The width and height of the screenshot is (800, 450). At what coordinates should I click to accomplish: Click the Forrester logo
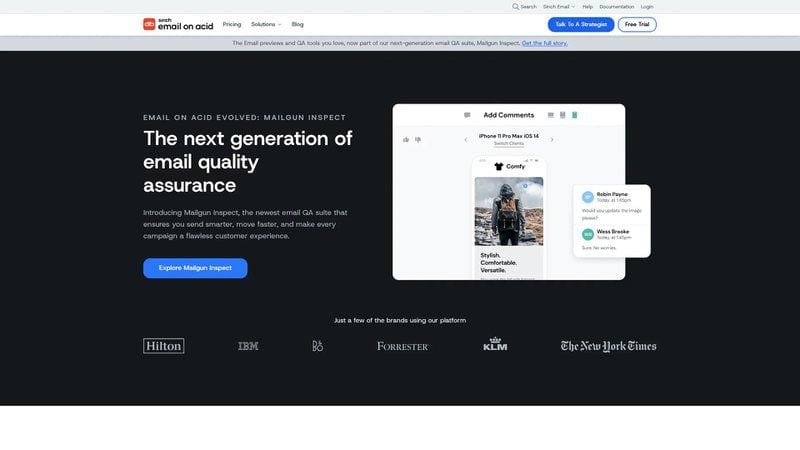(402, 346)
